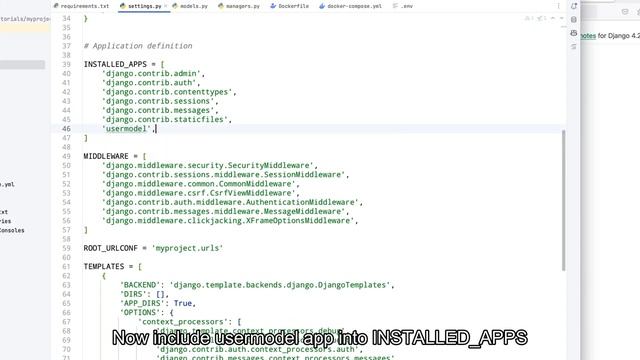This screenshot has height=360, width=640.
Task: Click 'django.contrib.messages' on line 44
Action: [x=158, y=111]
